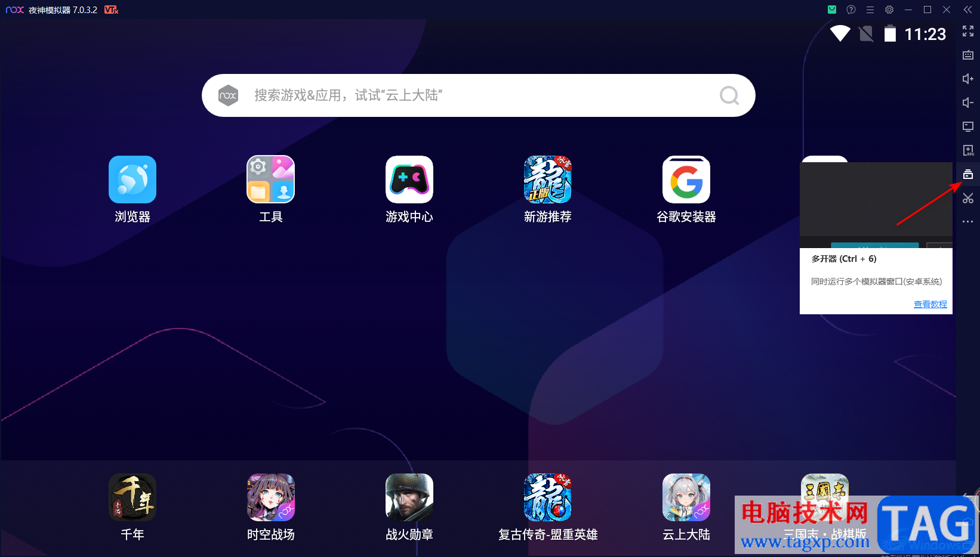Open the multi-instance manager icon
The height and width of the screenshot is (557, 980).
pyautogui.click(x=968, y=174)
